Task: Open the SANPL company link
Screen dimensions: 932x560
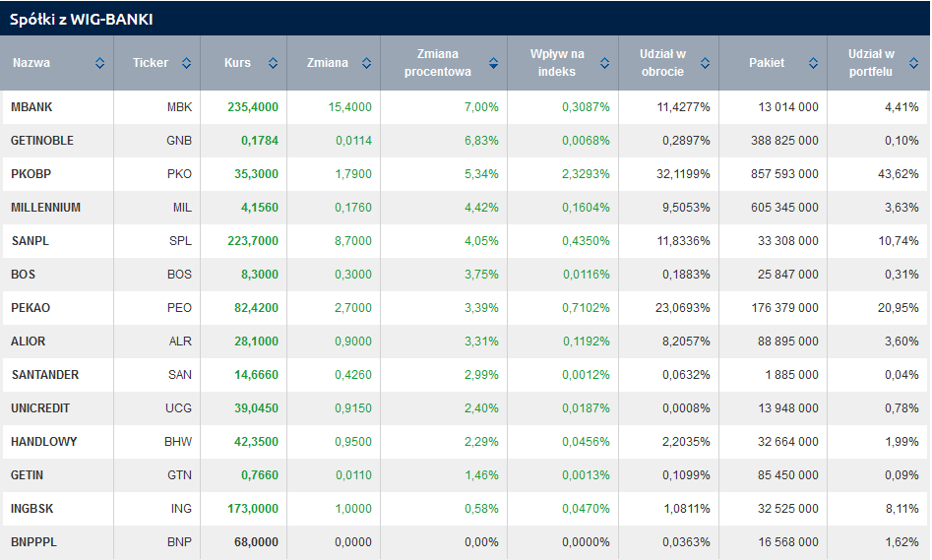Action: pos(31,241)
